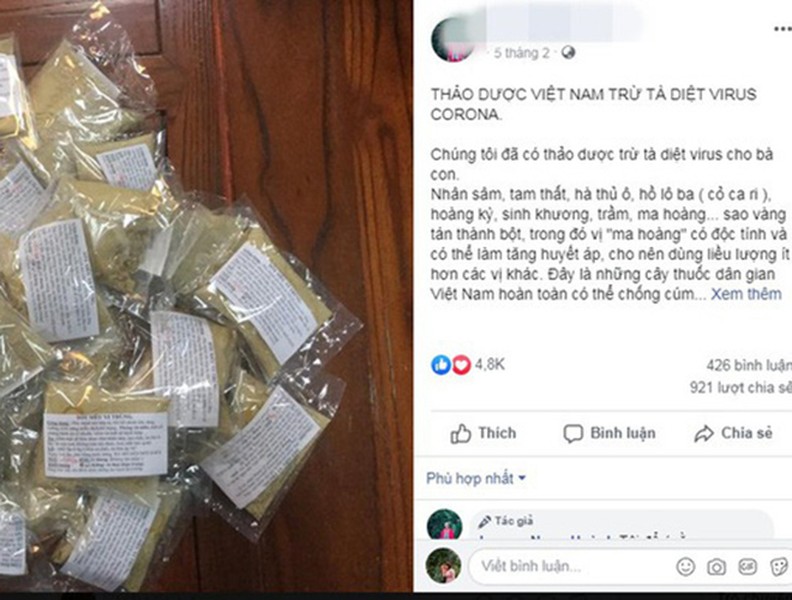
Task: Click the red heart reaction icon
Action: 461,365
